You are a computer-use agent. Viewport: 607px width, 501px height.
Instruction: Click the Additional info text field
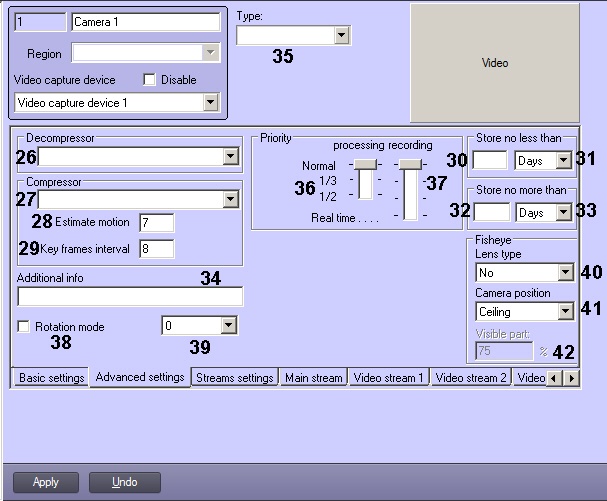pyautogui.click(x=130, y=297)
